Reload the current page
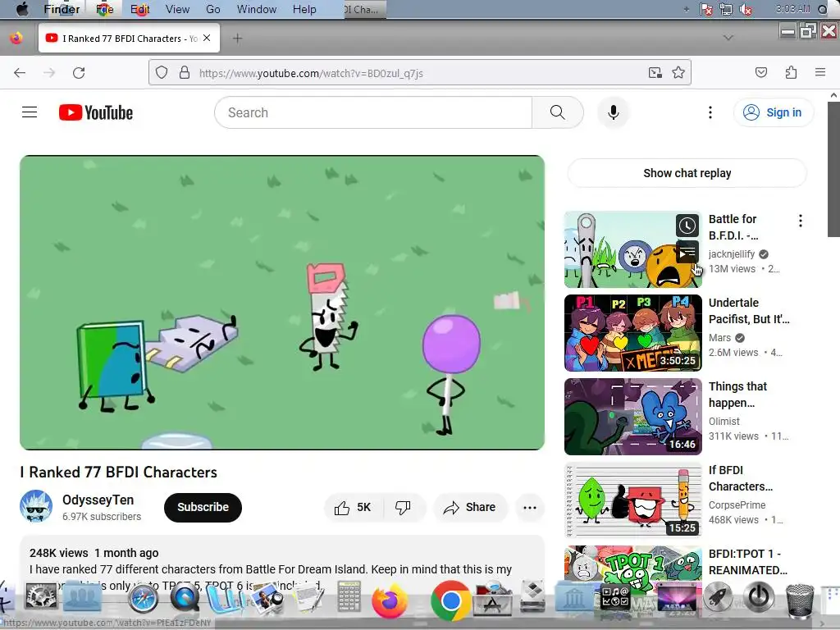840x630 pixels. point(79,73)
